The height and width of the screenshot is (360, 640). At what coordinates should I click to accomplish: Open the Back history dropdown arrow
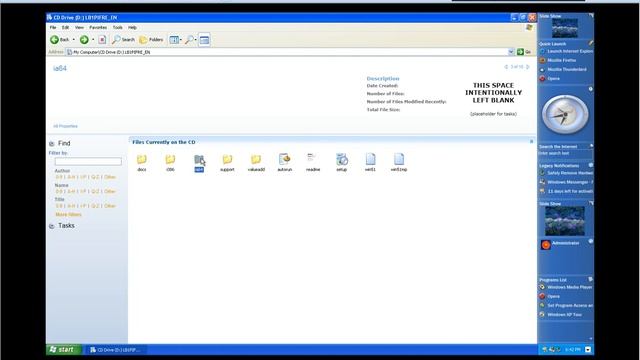[73, 40]
